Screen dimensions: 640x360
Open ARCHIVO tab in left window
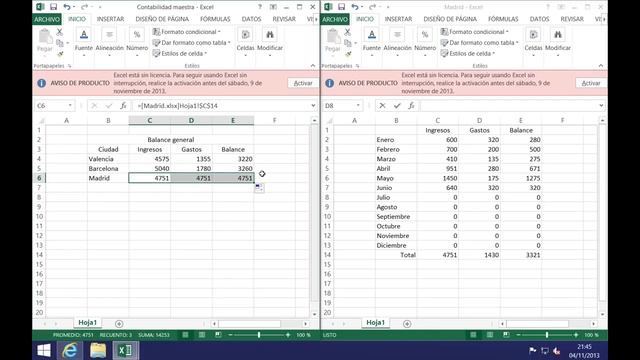[x=47, y=19]
